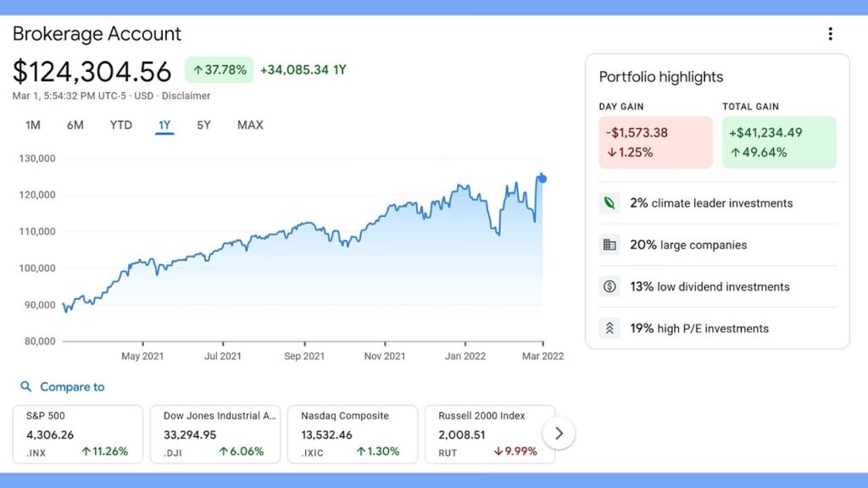Click the Compare to search icon
This screenshot has height=488, width=868.
(x=26, y=387)
